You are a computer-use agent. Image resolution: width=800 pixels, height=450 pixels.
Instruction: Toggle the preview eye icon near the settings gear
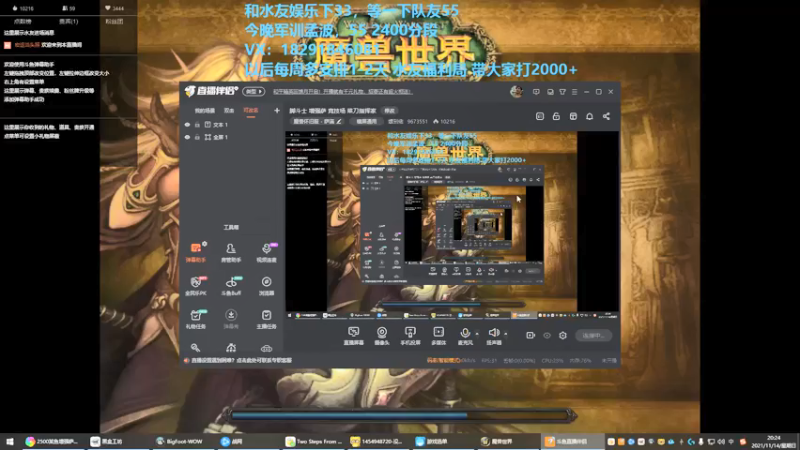click(x=547, y=335)
